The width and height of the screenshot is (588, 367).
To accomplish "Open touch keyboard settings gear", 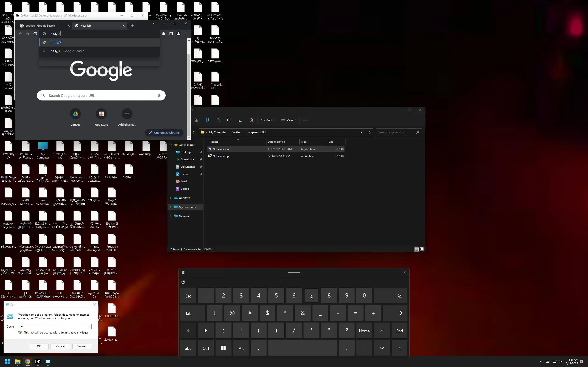I will click(183, 272).
